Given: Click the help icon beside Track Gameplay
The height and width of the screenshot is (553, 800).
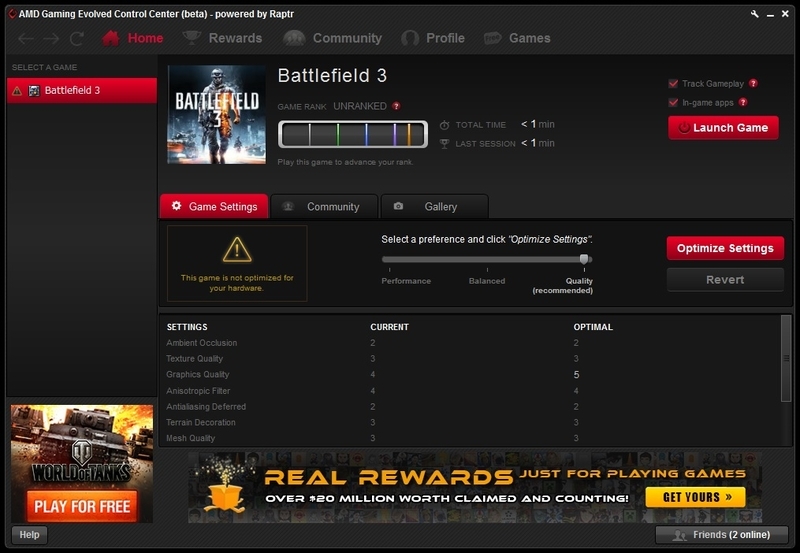Looking at the screenshot, I should [753, 83].
